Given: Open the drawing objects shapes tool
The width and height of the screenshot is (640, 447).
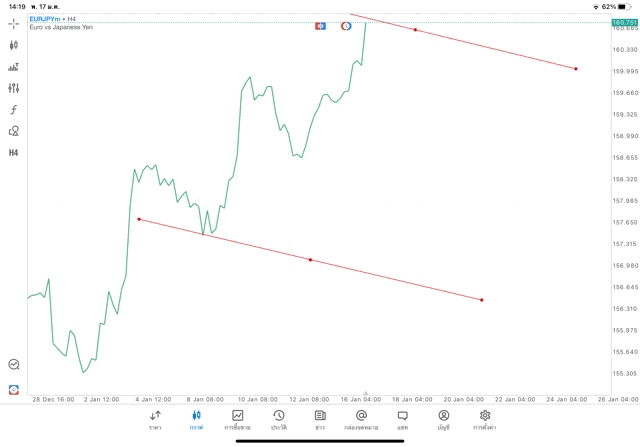Looking at the screenshot, I should pyautogui.click(x=14, y=131).
